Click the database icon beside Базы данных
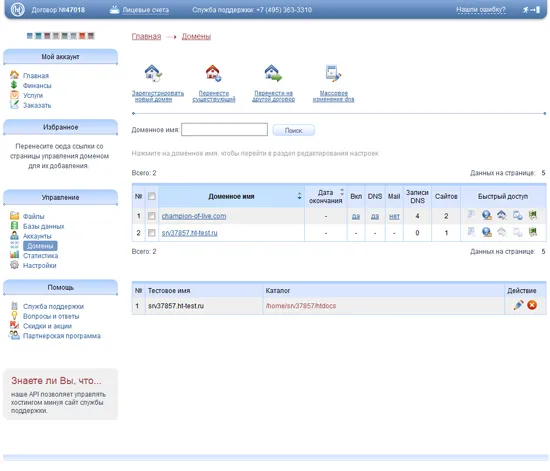 coord(14,225)
